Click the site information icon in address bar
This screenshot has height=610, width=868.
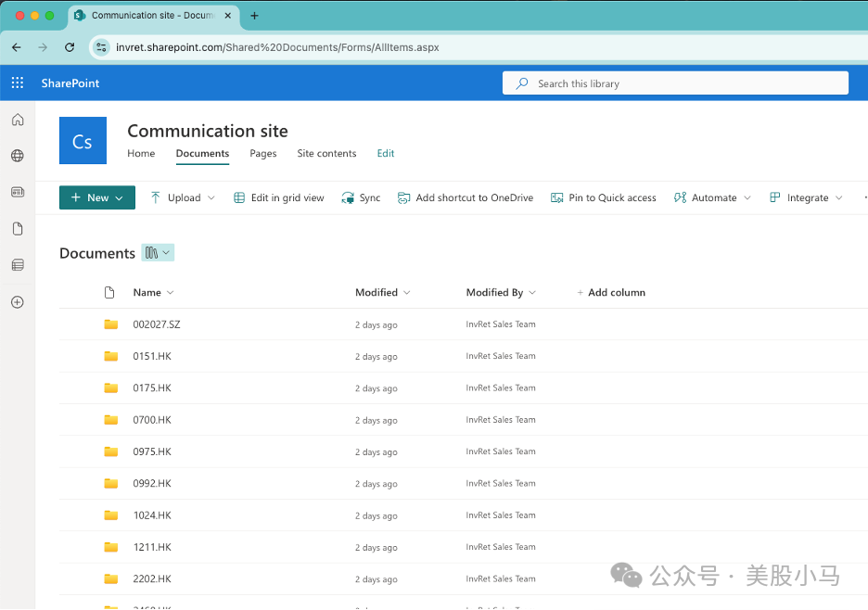(x=101, y=47)
